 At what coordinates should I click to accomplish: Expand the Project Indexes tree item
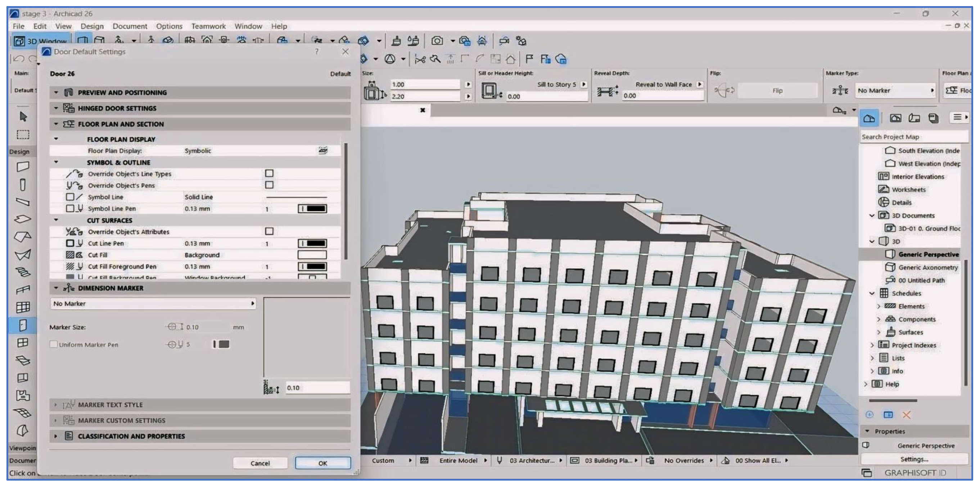(872, 345)
